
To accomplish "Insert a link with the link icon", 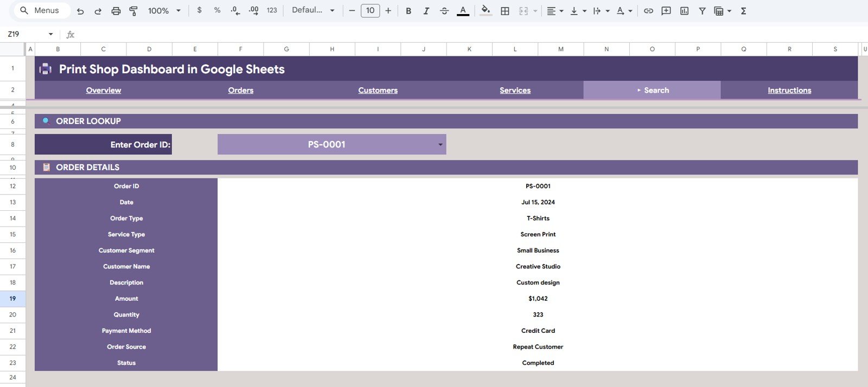I will click(x=648, y=11).
